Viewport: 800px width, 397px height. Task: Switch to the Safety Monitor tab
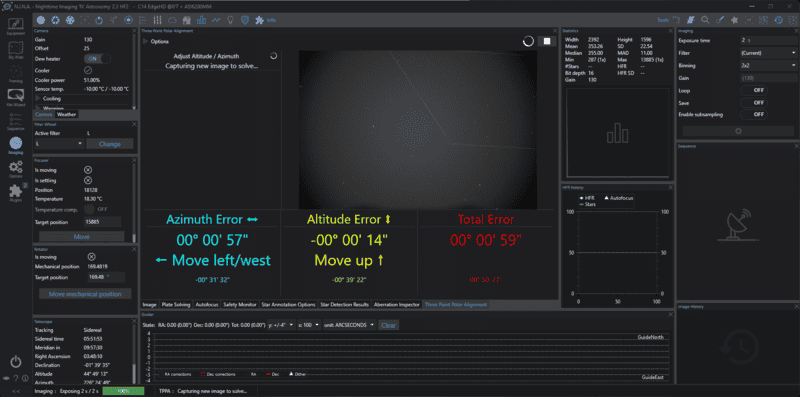[240, 305]
